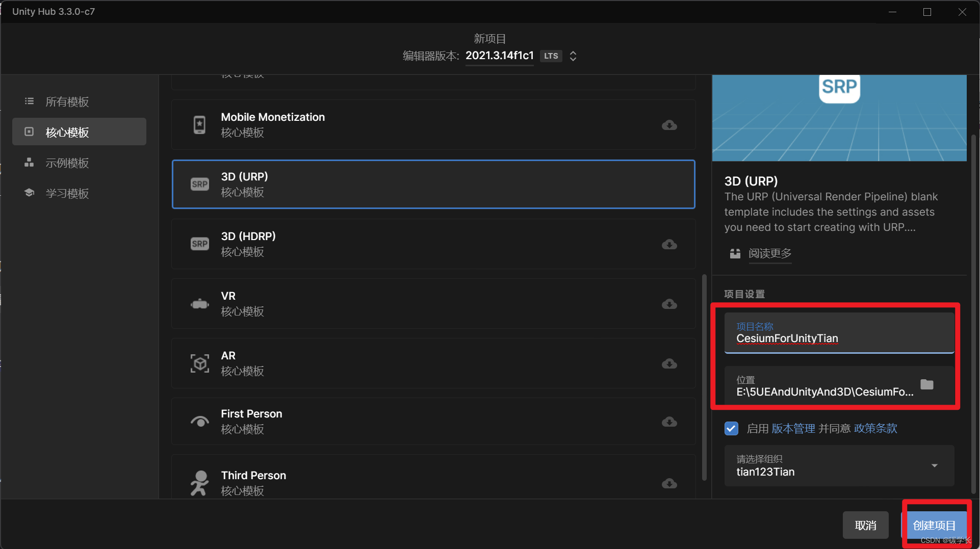Click the 取消 cancel button
The image size is (980, 549).
865,525
